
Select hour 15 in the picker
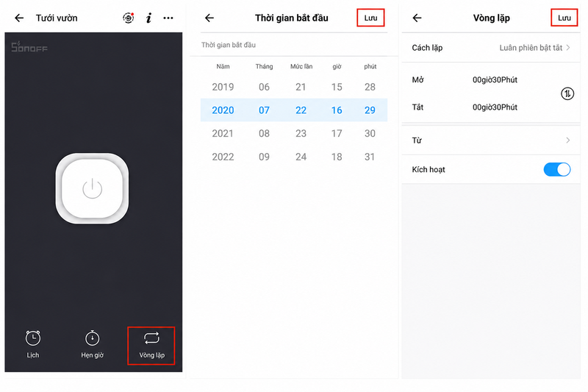337,87
